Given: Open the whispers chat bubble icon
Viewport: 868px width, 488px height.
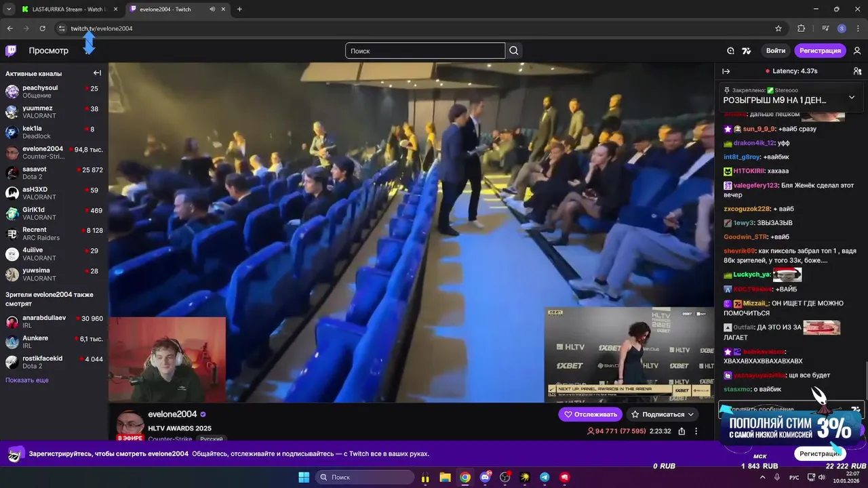Looking at the screenshot, I should coord(730,51).
